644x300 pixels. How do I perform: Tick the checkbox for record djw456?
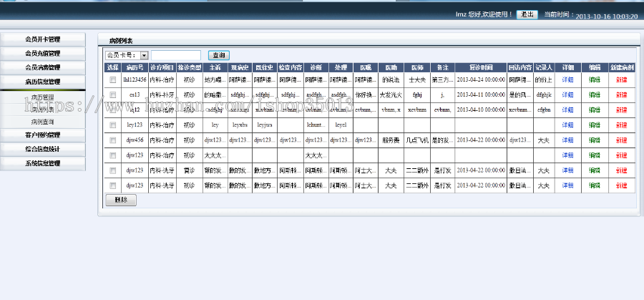pyautogui.click(x=113, y=140)
